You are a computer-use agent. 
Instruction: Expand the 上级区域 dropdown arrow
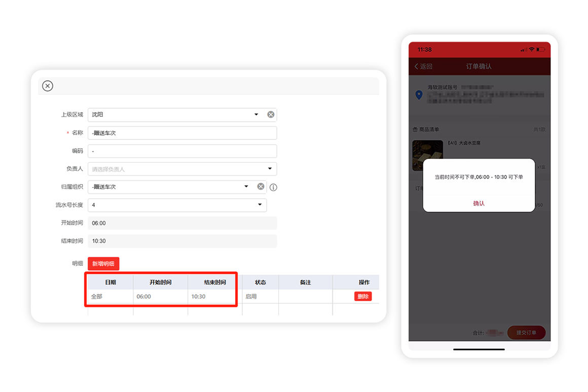[x=256, y=115]
